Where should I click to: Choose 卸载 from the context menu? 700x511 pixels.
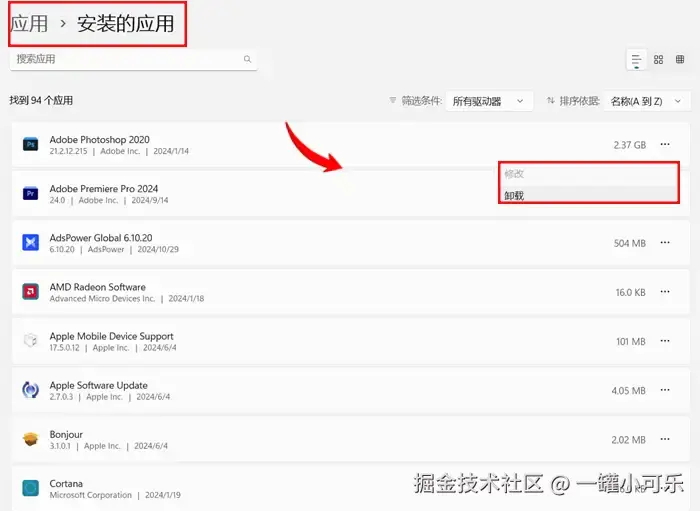coord(588,195)
